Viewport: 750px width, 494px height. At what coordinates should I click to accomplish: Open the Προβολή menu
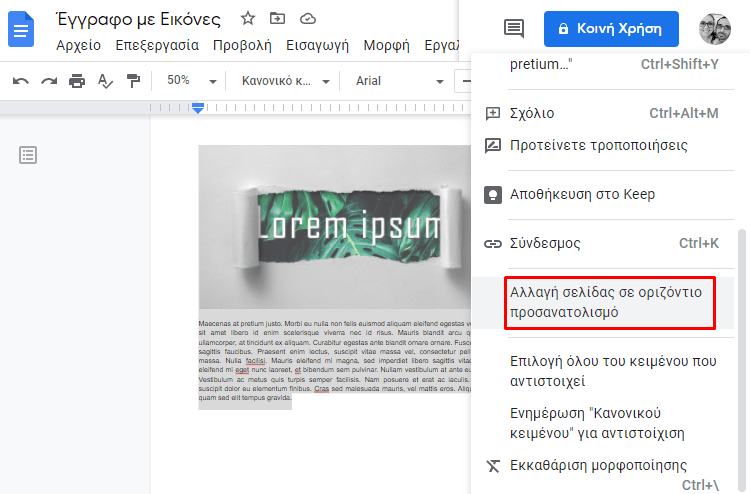point(242,45)
